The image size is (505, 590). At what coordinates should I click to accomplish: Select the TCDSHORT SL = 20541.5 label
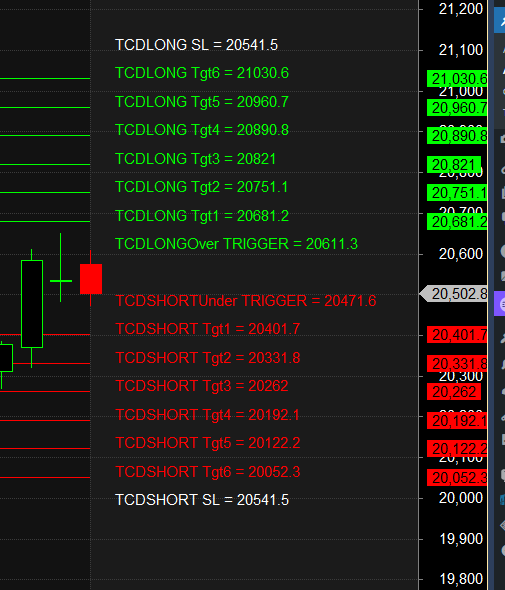202,500
